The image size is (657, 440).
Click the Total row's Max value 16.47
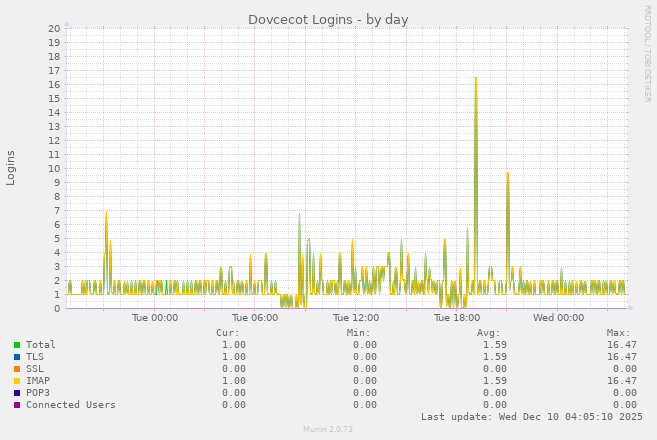click(x=622, y=344)
